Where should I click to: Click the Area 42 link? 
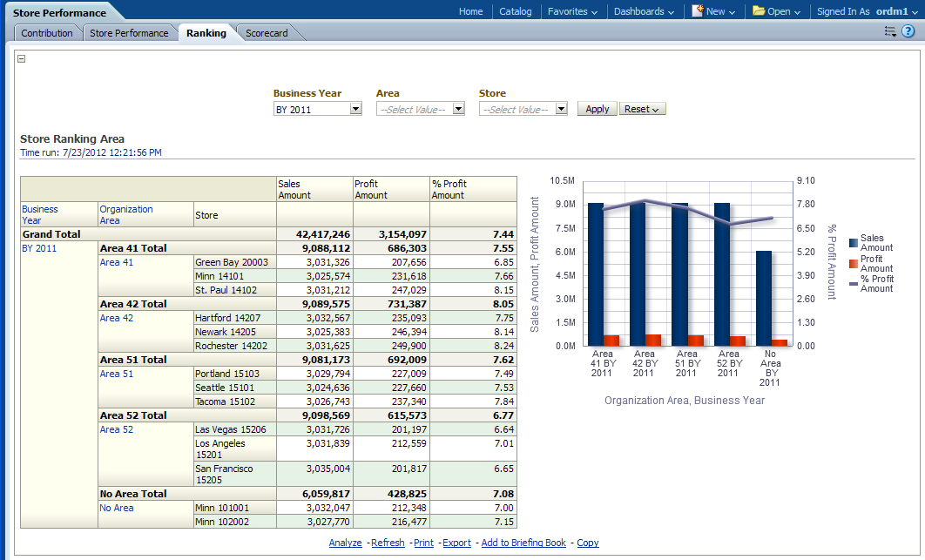(116, 318)
